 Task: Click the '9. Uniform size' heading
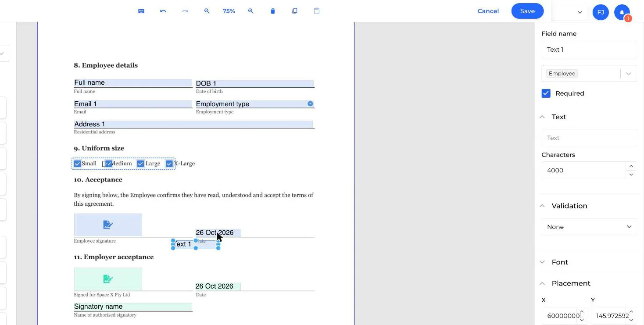coord(99,148)
